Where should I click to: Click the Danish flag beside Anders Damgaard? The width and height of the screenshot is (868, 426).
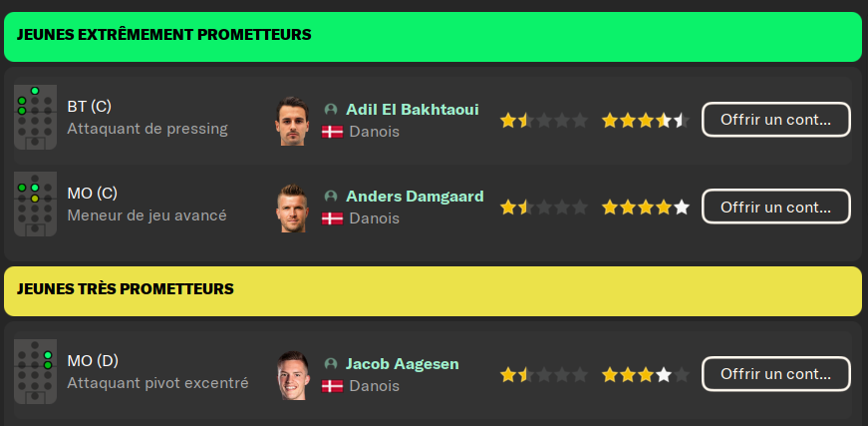tap(333, 217)
